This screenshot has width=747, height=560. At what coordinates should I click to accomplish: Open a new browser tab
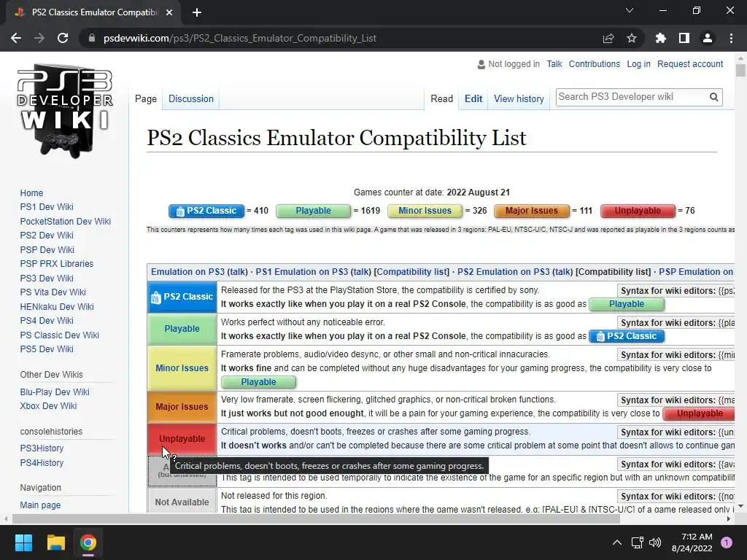pyautogui.click(x=197, y=12)
